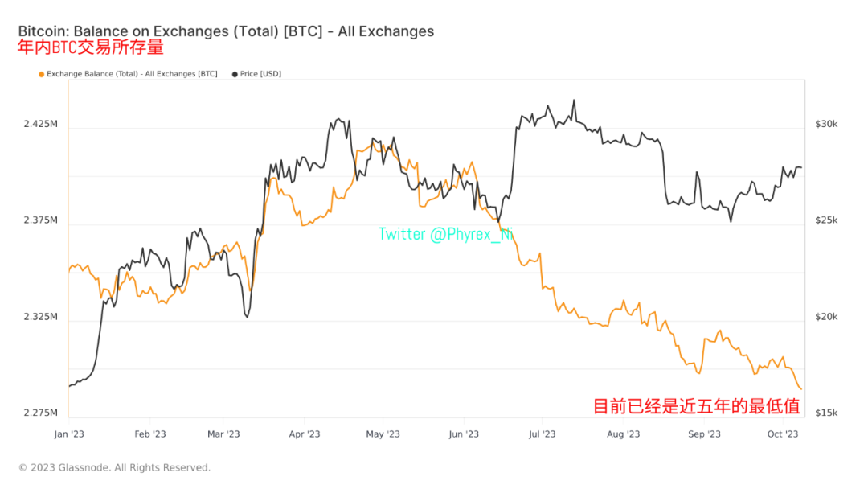Click the $20k price axis label

pos(826,317)
